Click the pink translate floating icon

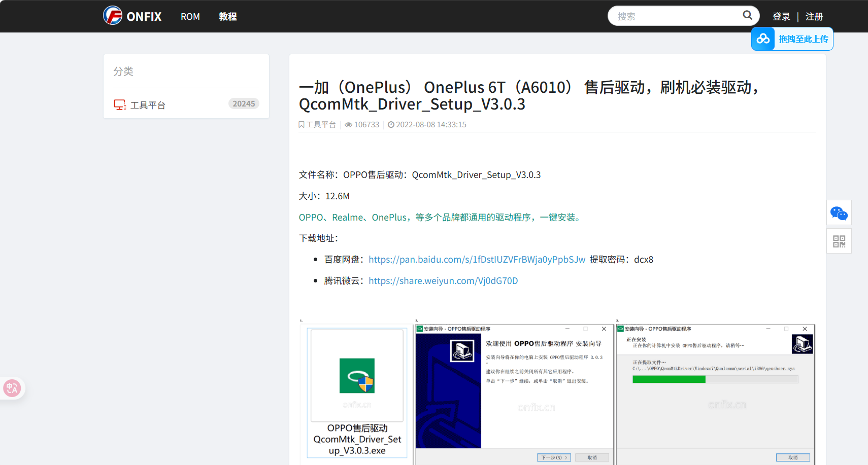[x=12, y=388]
